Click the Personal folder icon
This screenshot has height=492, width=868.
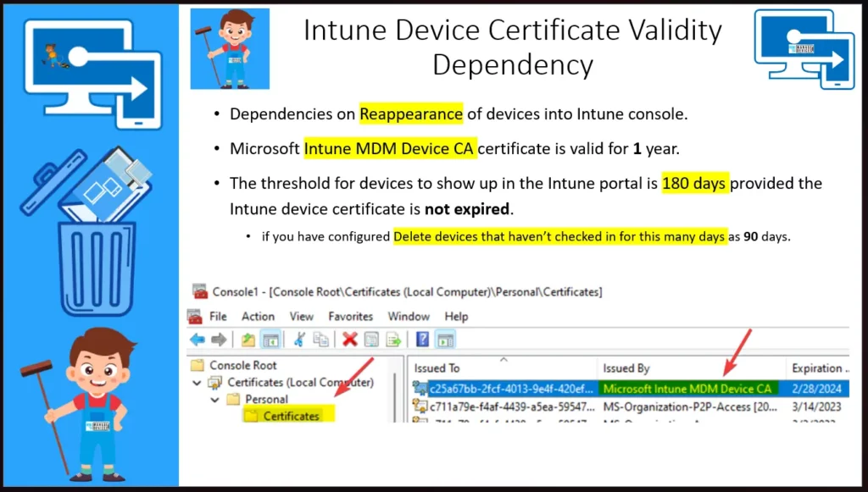pyautogui.click(x=233, y=399)
